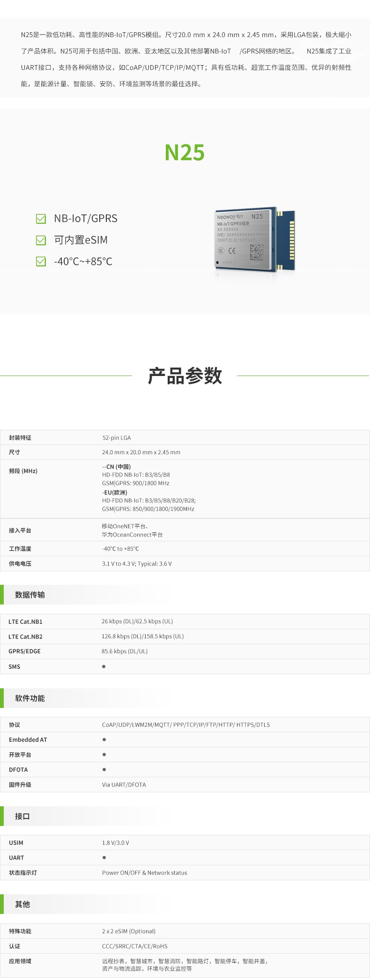Click the value -40°C to +85°C
Screen dimensions: 370x980
[120, 549]
